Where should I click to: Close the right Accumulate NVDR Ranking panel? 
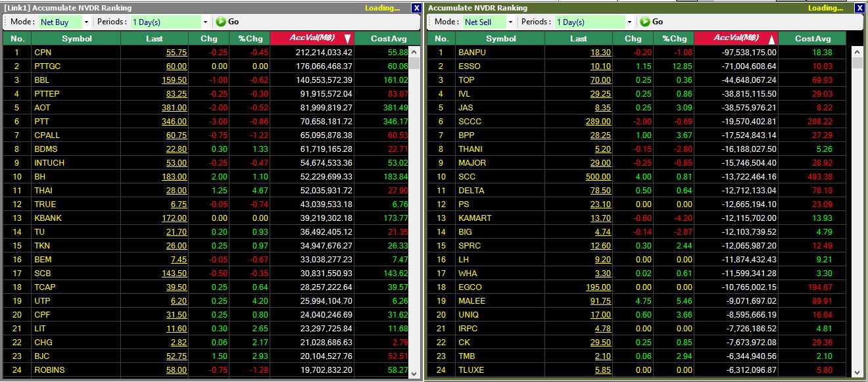pos(859,8)
